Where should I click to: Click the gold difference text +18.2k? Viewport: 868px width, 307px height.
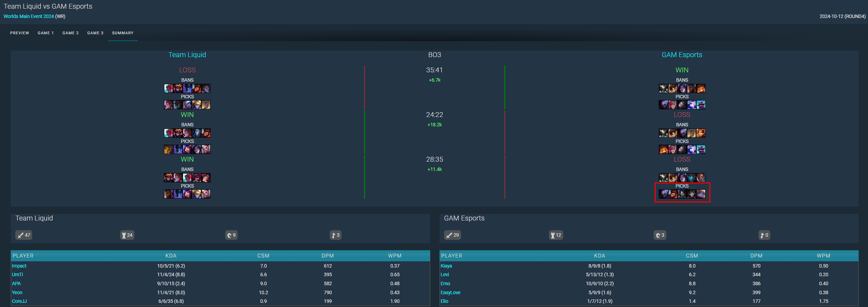[x=434, y=125]
